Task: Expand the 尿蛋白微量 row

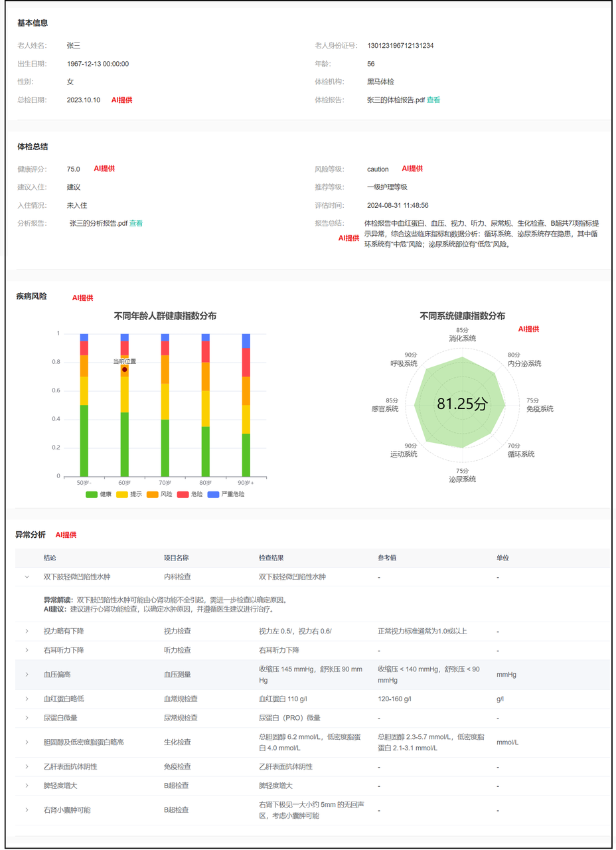Action: [x=27, y=718]
